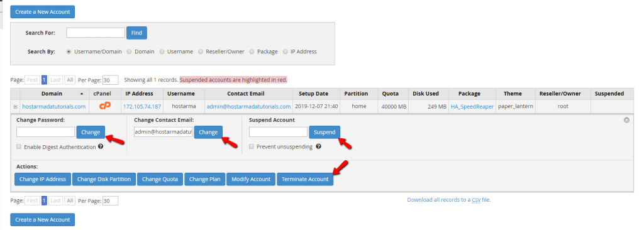Open HA_SpeedReaper package link

click(472, 107)
